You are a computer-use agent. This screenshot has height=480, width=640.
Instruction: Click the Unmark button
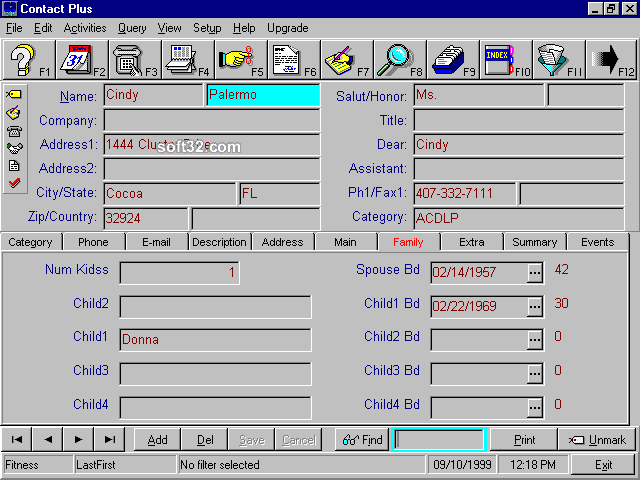(x=597, y=440)
